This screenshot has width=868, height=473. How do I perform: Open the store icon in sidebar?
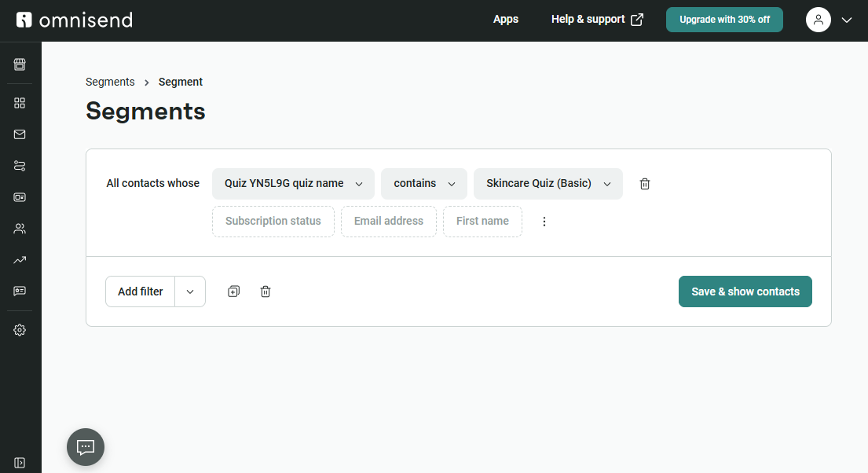pos(20,64)
